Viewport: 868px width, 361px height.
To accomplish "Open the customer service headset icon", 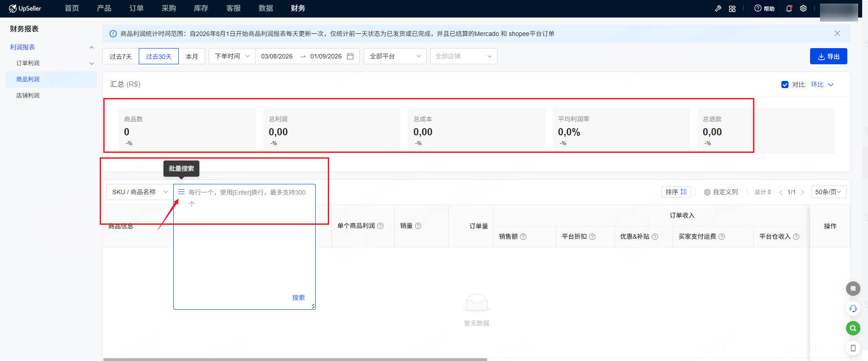I will point(853,308).
